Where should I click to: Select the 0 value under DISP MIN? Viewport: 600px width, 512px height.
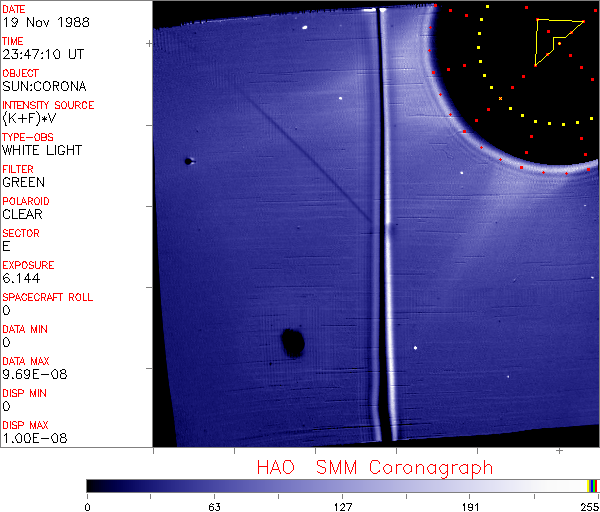[x=7, y=406]
